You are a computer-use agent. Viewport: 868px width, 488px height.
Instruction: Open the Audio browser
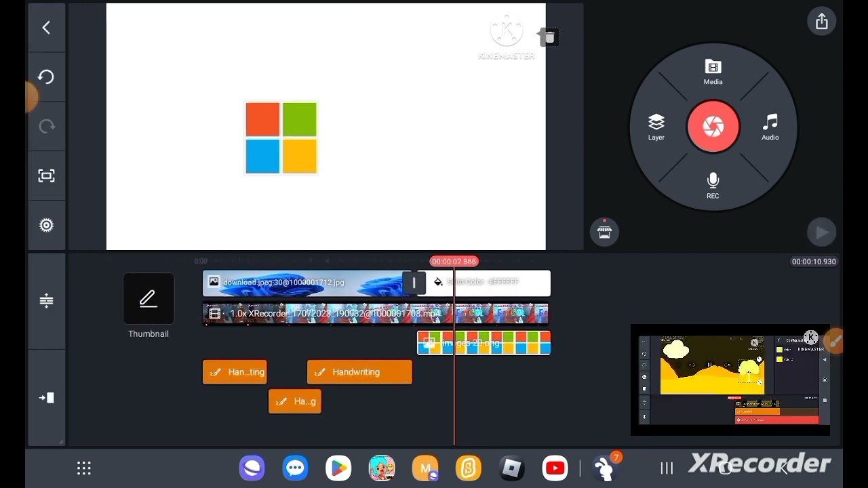pyautogui.click(x=770, y=127)
